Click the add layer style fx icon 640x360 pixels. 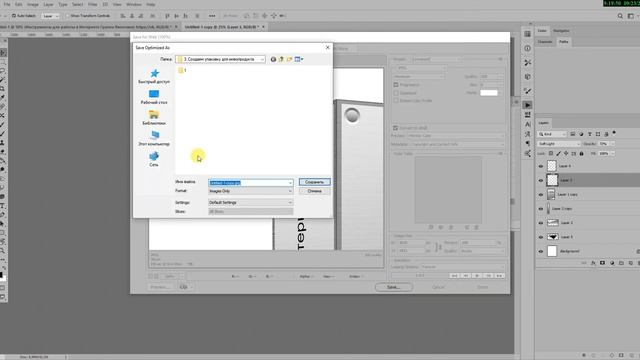click(593, 263)
